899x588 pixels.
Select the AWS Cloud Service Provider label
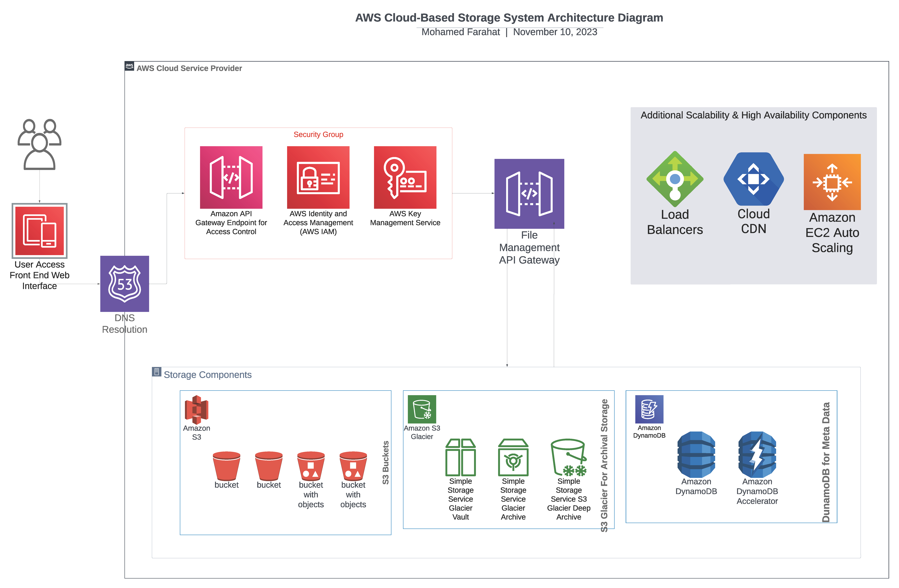point(189,68)
